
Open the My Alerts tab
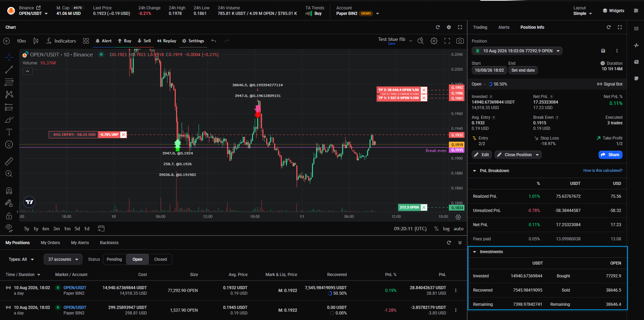pos(80,243)
